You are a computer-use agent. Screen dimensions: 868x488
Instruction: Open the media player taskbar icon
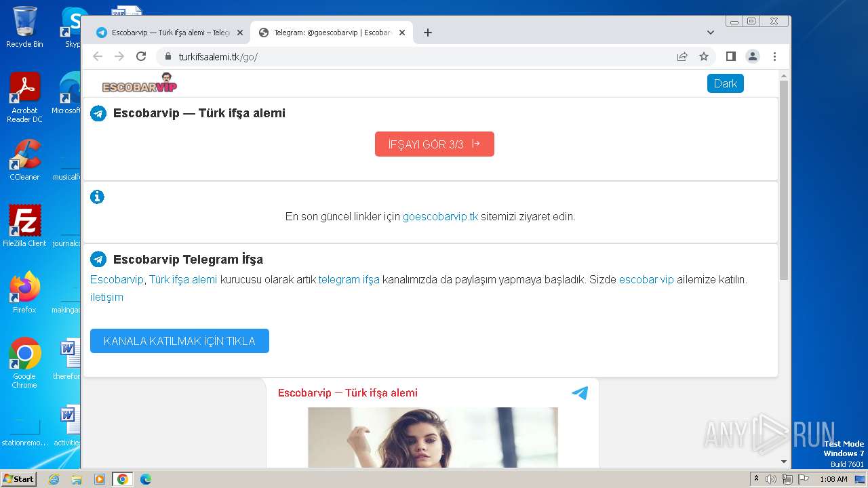pyautogui.click(x=100, y=479)
